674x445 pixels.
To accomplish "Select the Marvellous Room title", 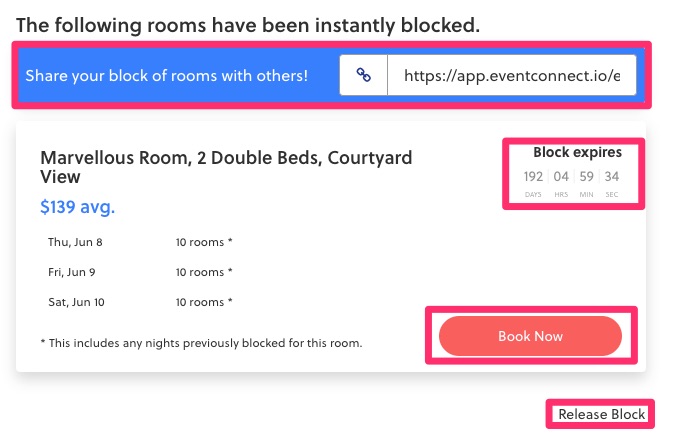I will (226, 167).
